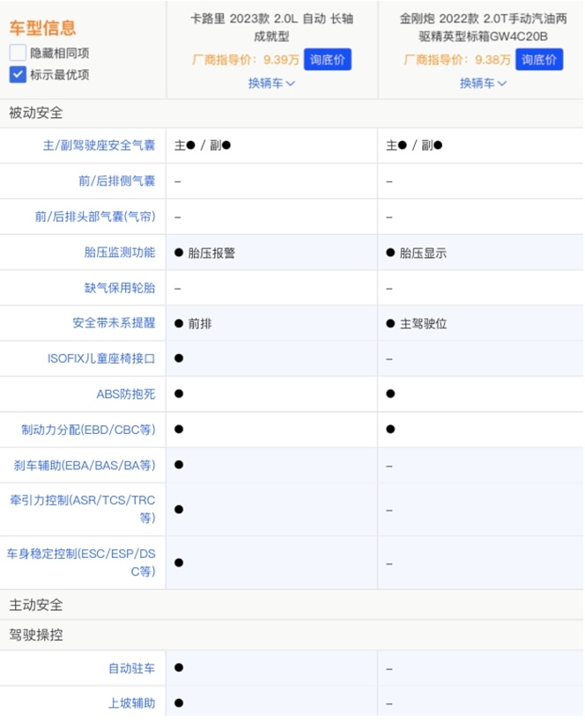585x728 pixels.
Task: Click 前排 seatbelt reminder value
Action: pos(200,324)
